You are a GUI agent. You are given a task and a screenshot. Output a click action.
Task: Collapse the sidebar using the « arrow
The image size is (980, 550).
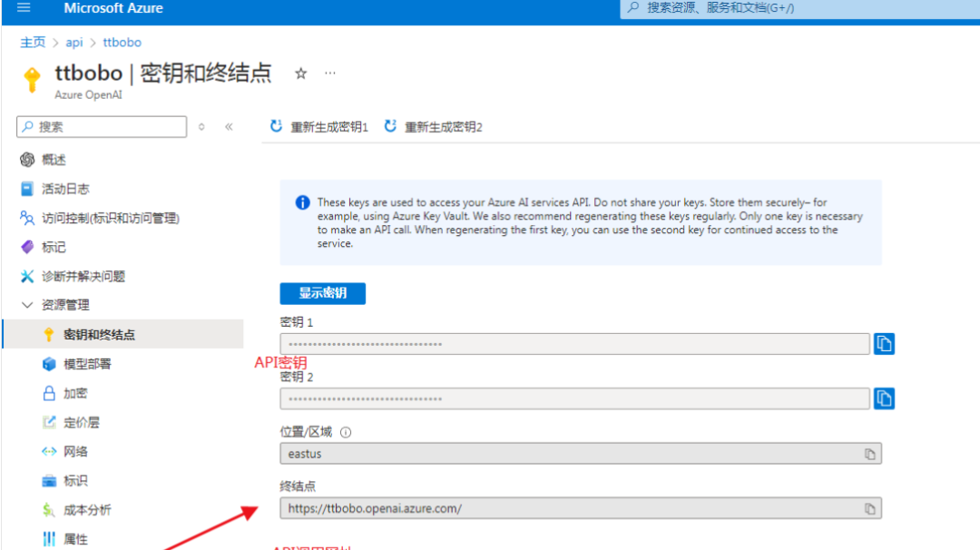pyautogui.click(x=228, y=127)
